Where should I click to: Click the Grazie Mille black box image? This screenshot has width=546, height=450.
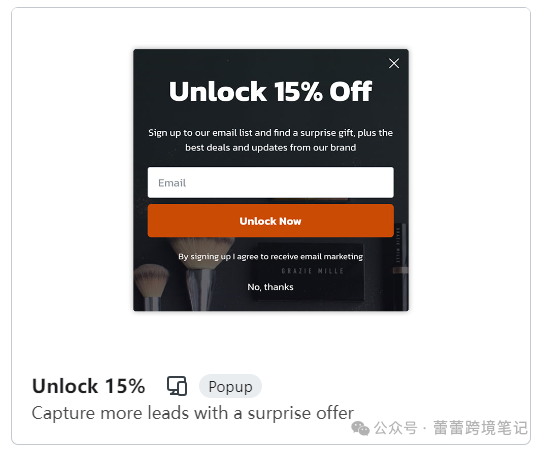click(312, 273)
